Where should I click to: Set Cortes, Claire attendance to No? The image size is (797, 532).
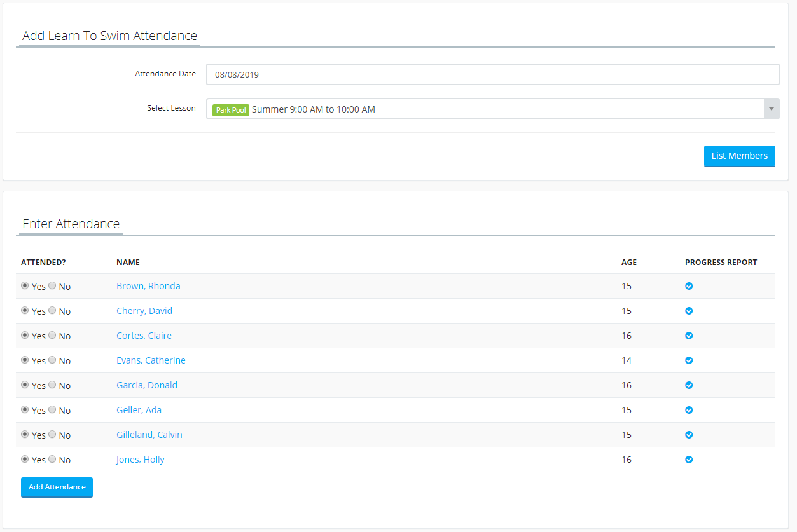click(52, 335)
